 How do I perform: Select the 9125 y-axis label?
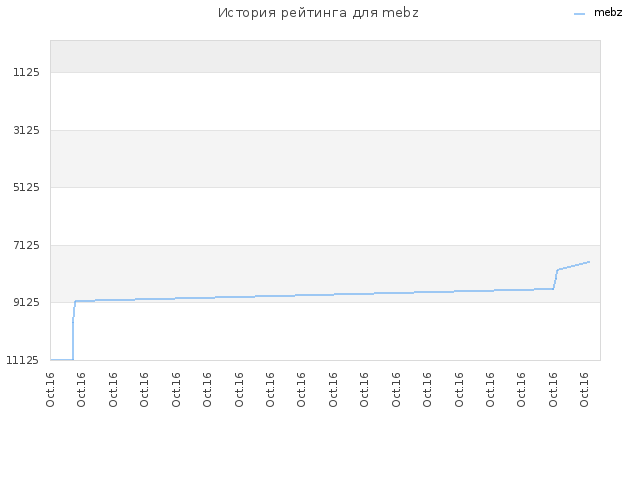(27, 302)
